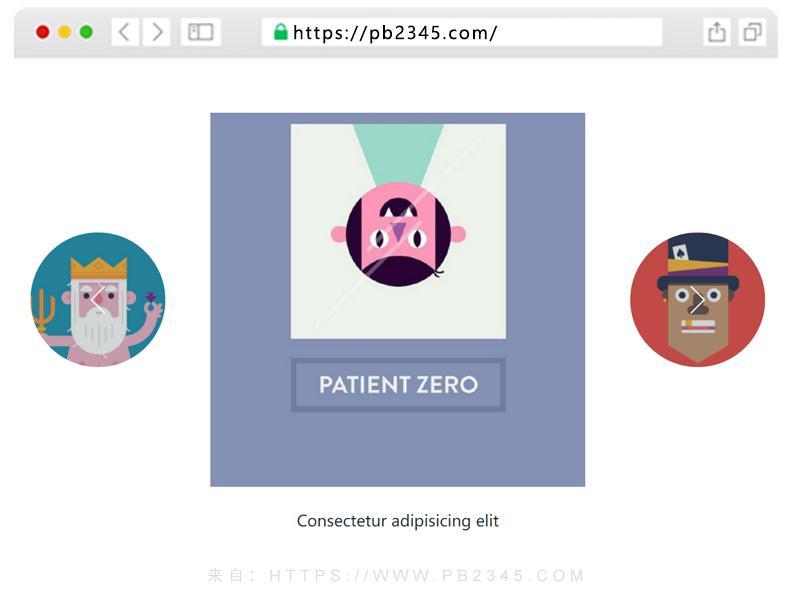The width and height of the screenshot is (790, 593).
Task: Select the bearded king character thumbnail
Action: pyautogui.click(x=98, y=299)
